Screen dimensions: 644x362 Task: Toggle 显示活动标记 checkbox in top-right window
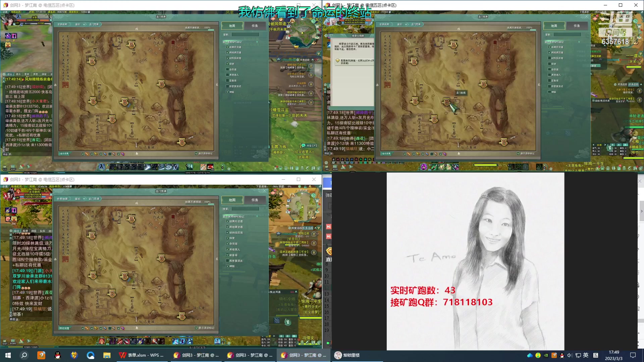(x=518, y=154)
